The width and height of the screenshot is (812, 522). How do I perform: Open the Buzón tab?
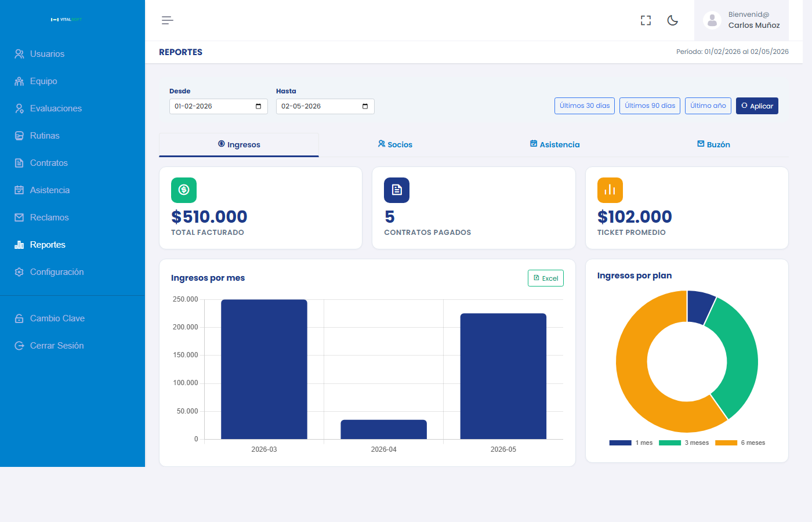pos(713,144)
